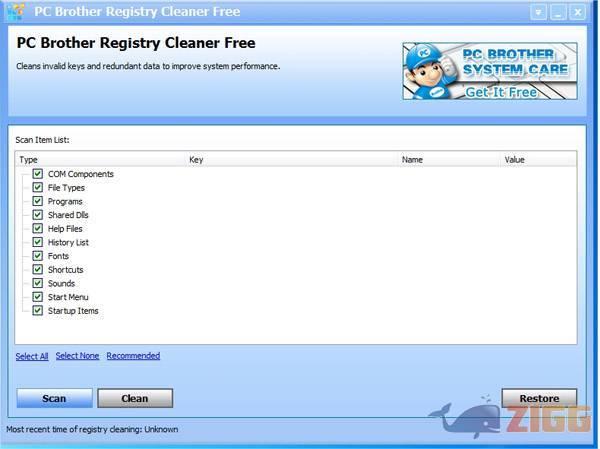Select the Programs row label
The width and height of the screenshot is (600, 449).
click(65, 202)
